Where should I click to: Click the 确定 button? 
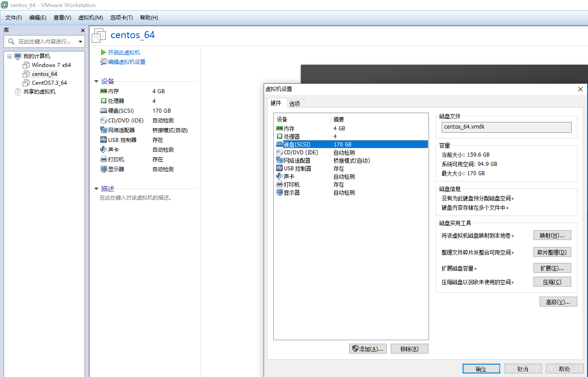(x=481, y=369)
